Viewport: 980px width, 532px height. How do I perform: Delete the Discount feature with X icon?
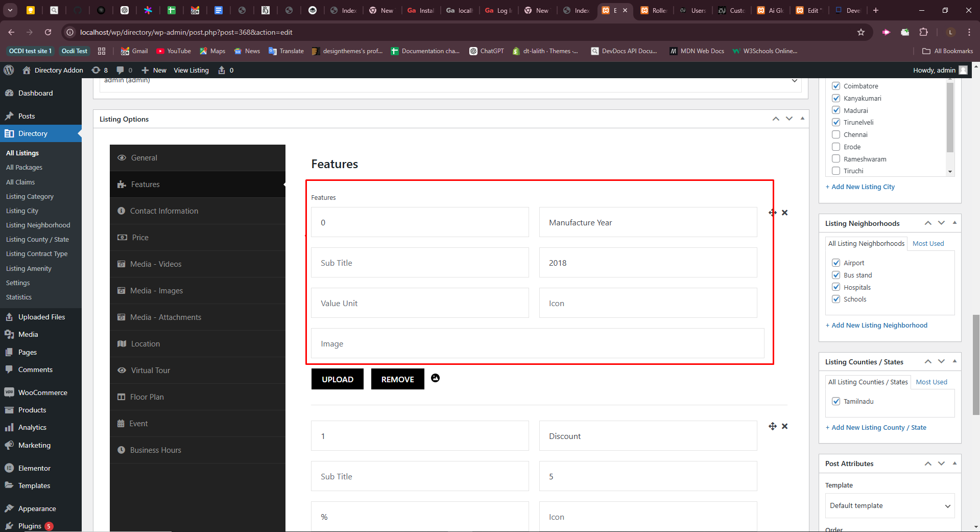pos(785,426)
